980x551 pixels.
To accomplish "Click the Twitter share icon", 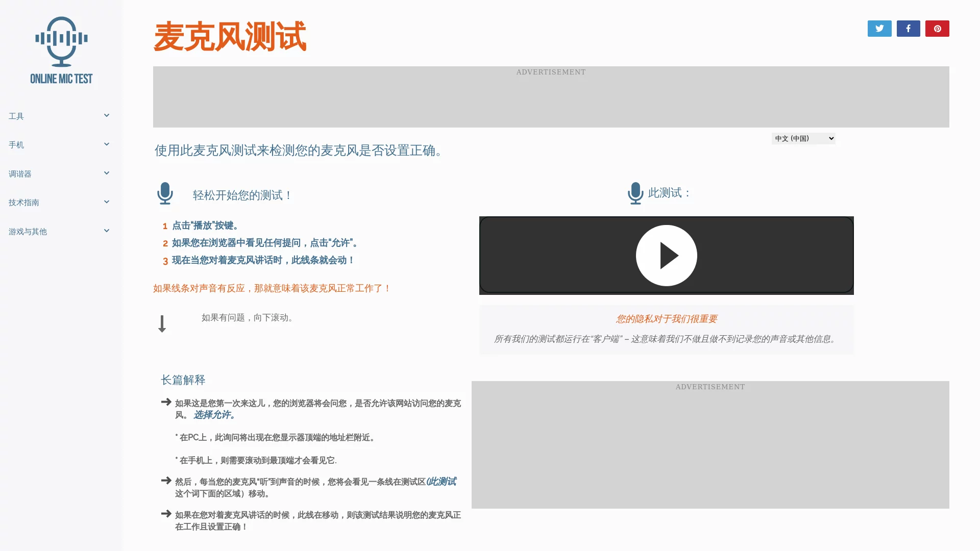I will [x=879, y=28].
